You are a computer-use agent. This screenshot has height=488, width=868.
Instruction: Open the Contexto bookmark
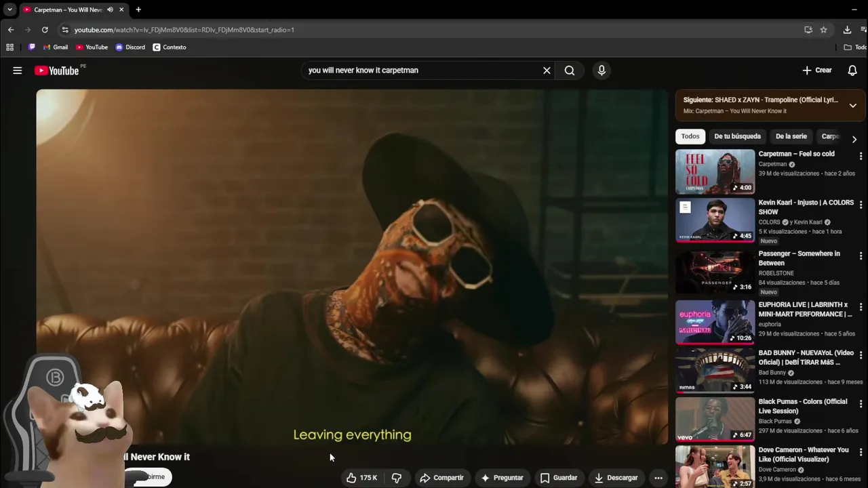click(170, 47)
